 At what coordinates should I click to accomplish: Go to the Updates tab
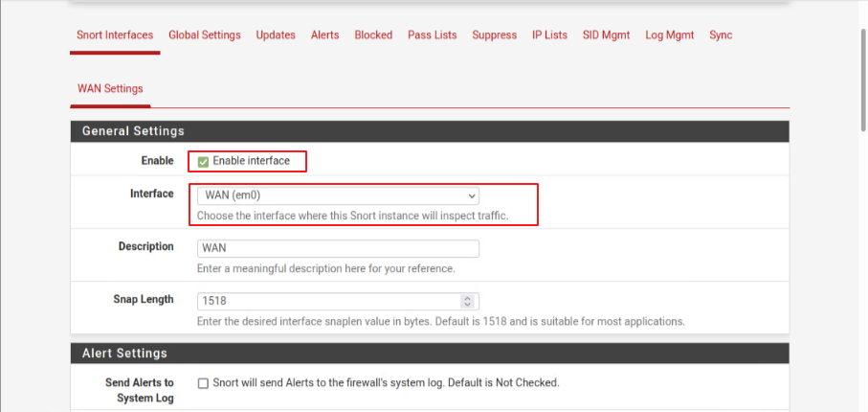tap(276, 35)
